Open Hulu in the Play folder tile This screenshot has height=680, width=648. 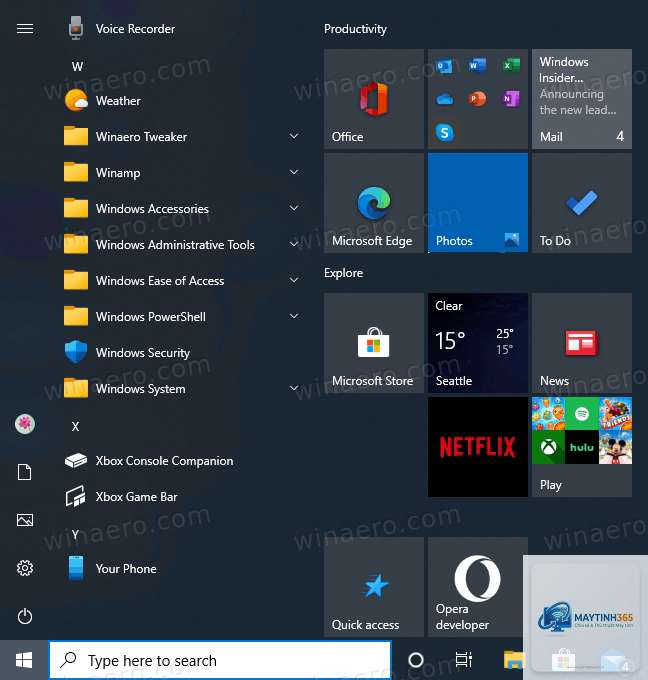point(582,447)
